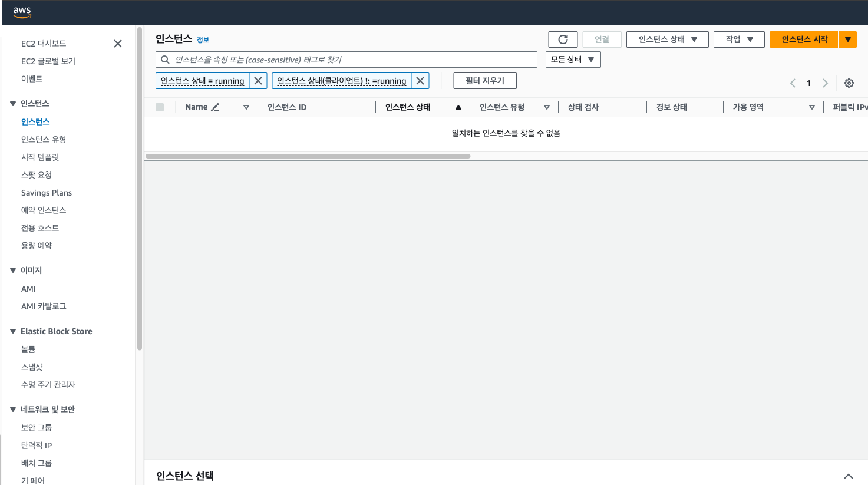Collapse the Elastic Block Store section
This screenshot has height=485, width=868.
click(13, 331)
